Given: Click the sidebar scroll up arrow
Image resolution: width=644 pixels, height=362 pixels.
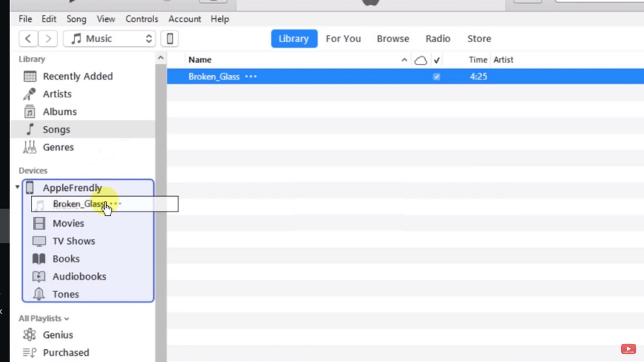Looking at the screenshot, I should pyautogui.click(x=160, y=58).
